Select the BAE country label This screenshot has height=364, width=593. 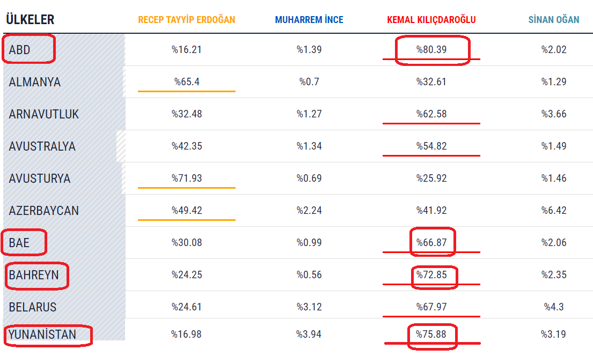coord(19,243)
